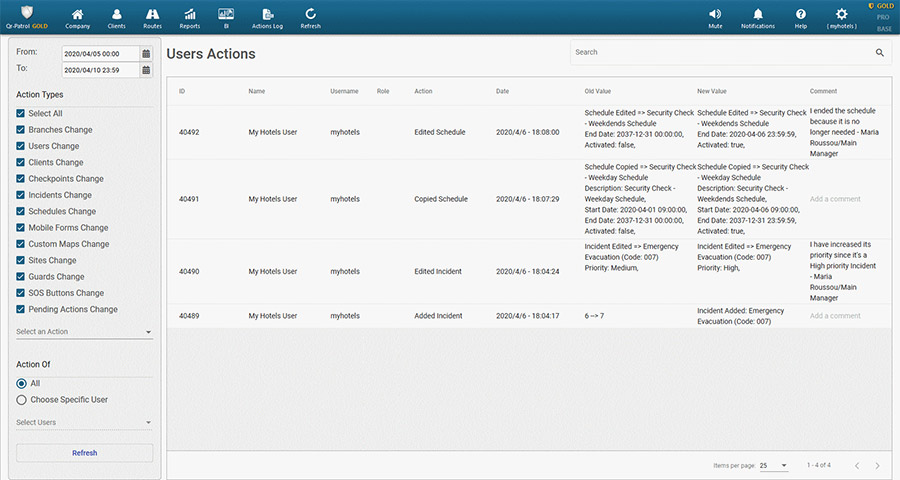Click the search magnifier icon
The height and width of the screenshot is (480, 900).
(880, 52)
